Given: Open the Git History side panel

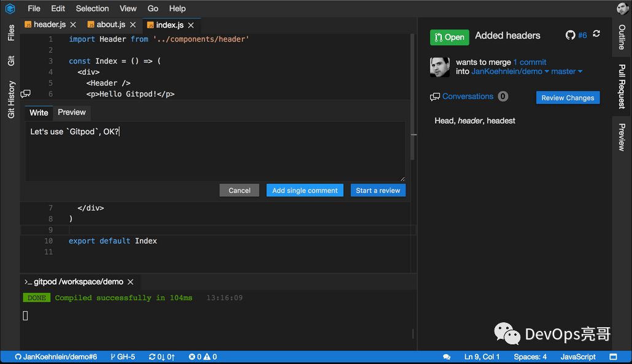Looking at the screenshot, I should pos(11,99).
